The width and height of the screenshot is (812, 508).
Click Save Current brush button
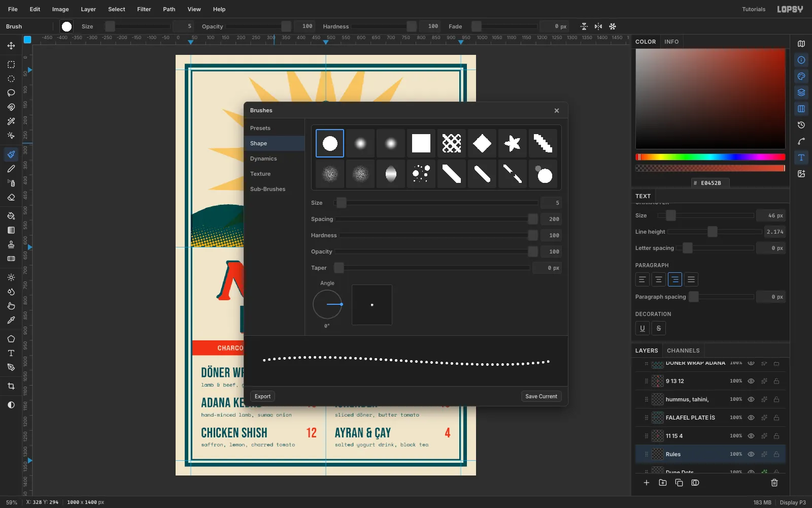541,396
